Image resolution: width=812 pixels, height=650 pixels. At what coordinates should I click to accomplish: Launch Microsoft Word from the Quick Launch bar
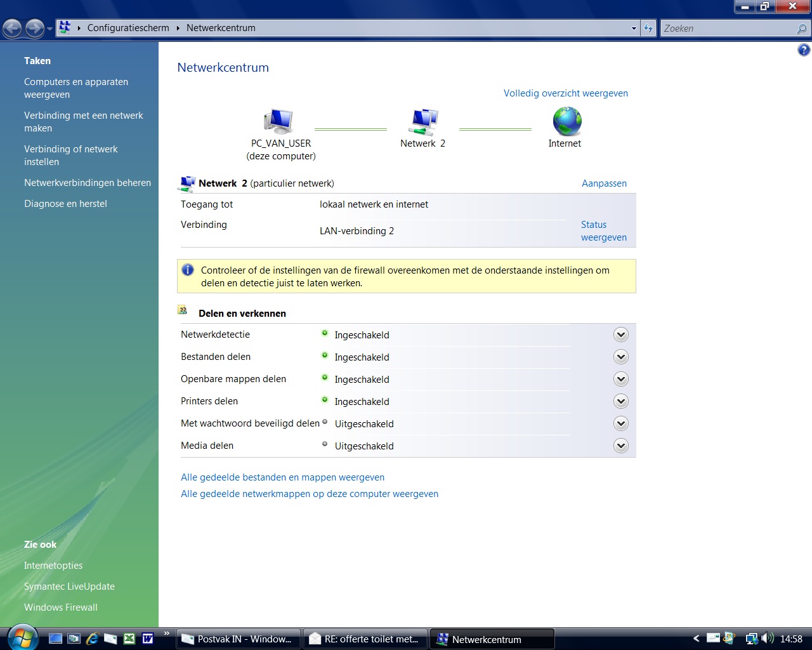(x=147, y=639)
